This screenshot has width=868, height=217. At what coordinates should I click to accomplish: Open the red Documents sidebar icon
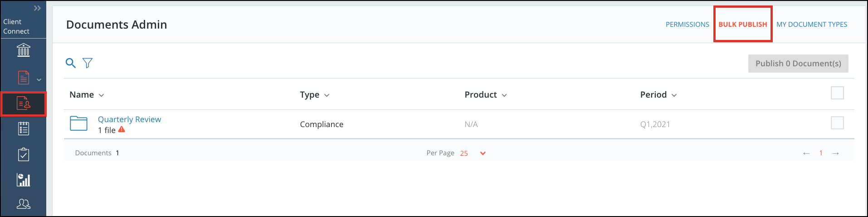tap(24, 78)
